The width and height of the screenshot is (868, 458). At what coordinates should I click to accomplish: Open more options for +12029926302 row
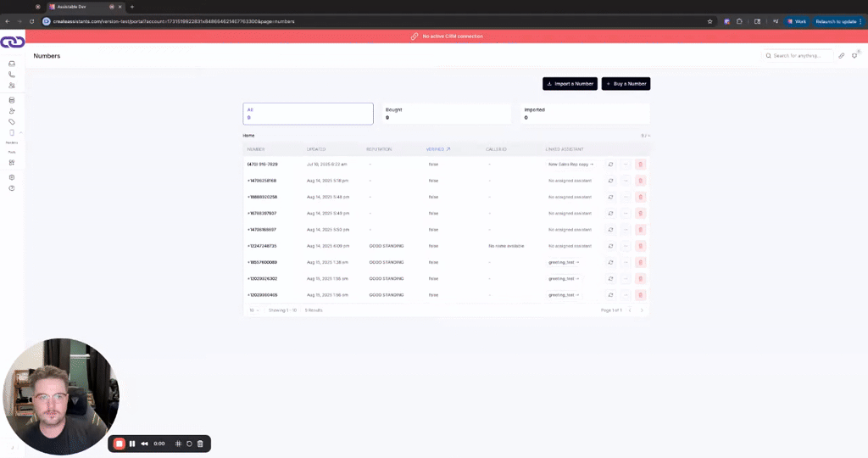626,278
